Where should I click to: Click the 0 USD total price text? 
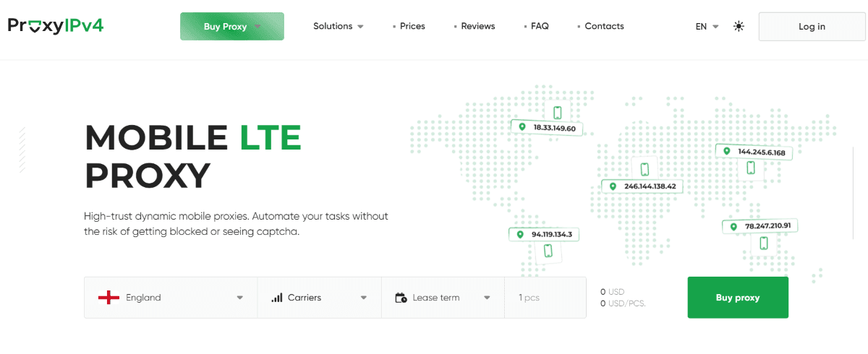pos(612,292)
